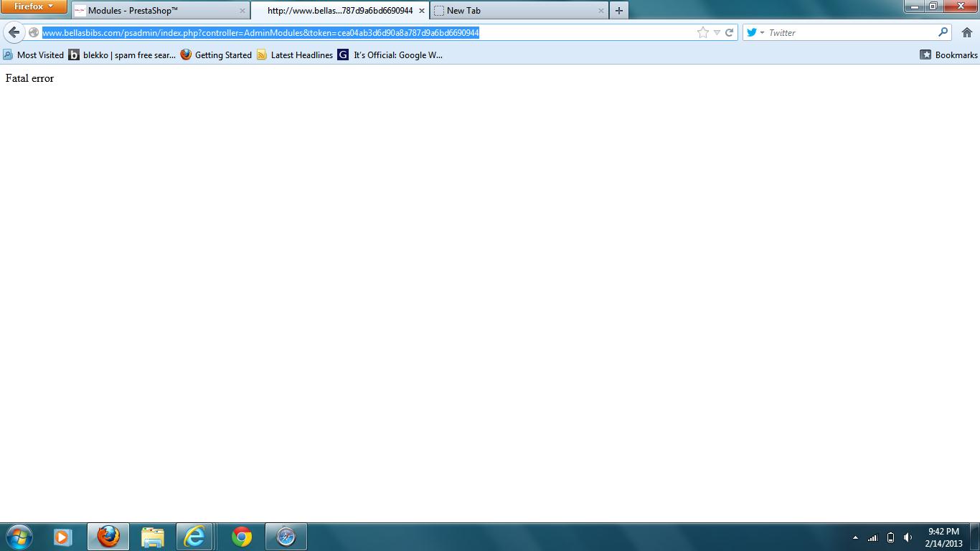Click the power battery tray icon

pyautogui.click(x=890, y=537)
